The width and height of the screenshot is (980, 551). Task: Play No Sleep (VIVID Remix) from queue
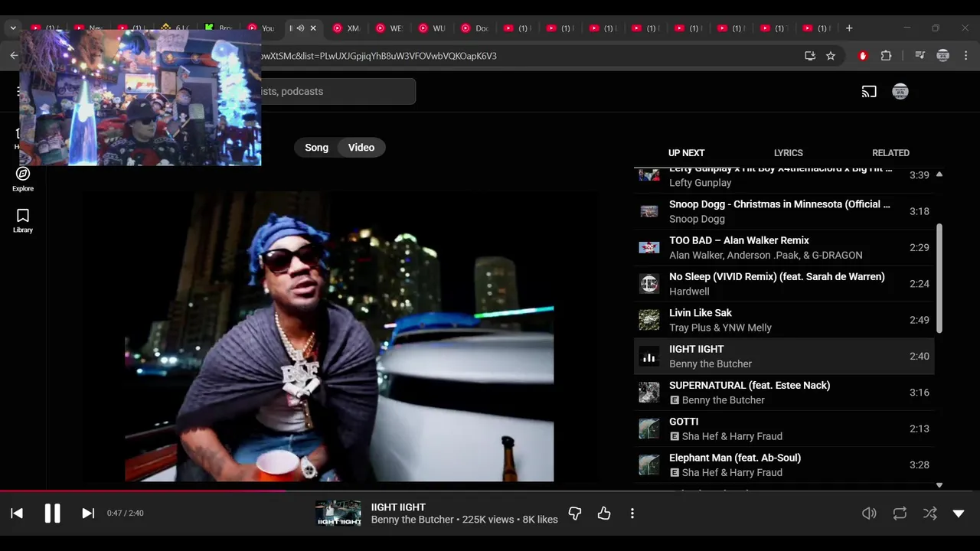784,284
